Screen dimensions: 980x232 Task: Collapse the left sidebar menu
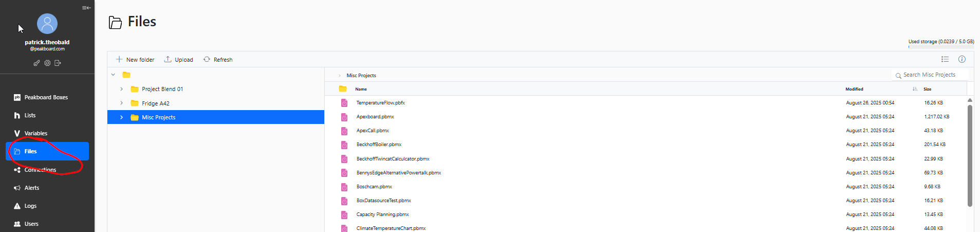(x=86, y=8)
